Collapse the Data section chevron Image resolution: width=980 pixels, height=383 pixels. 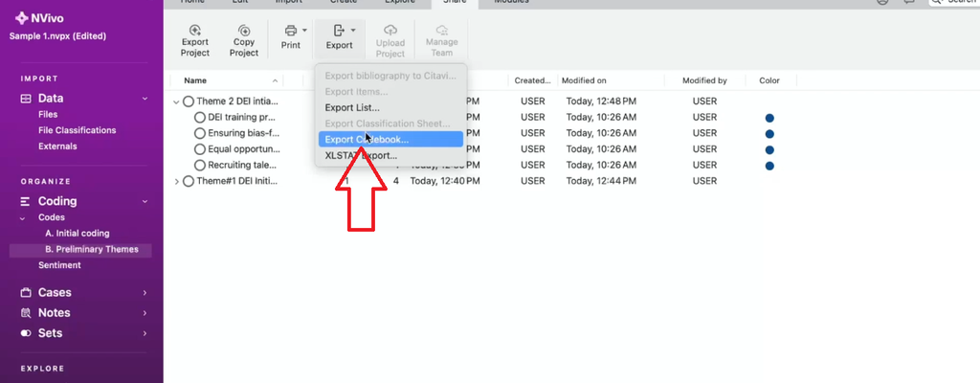(x=145, y=99)
